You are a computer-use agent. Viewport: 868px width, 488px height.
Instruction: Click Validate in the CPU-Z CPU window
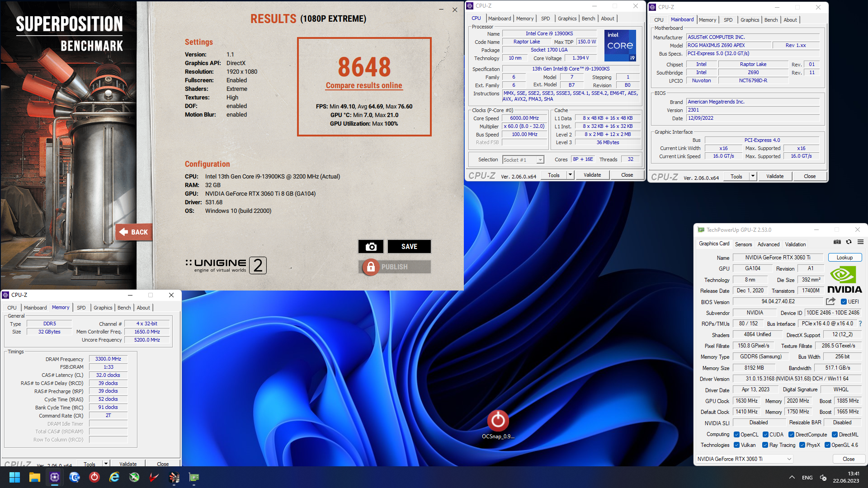pos(592,175)
